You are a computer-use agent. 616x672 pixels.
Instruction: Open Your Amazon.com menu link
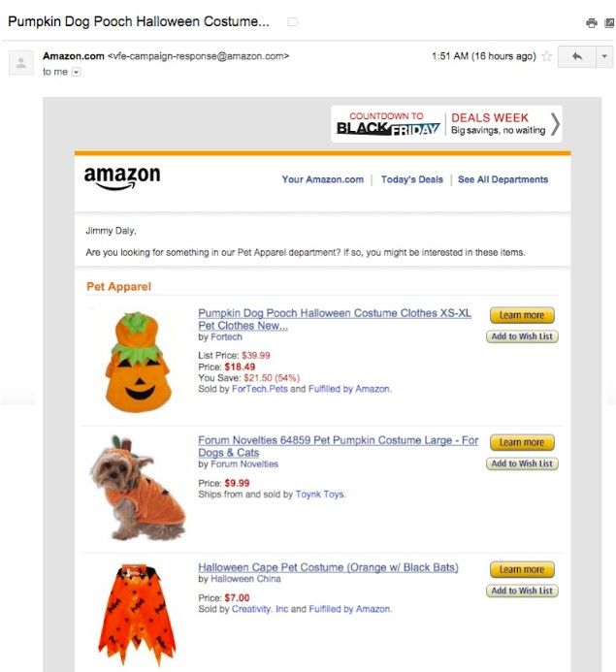pyautogui.click(x=322, y=179)
